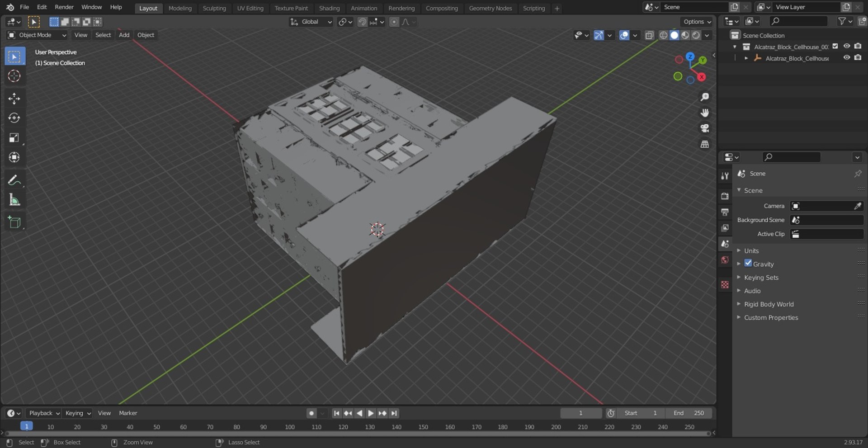The image size is (868, 448).
Task: Click the pan view hand icon
Action: click(x=704, y=113)
